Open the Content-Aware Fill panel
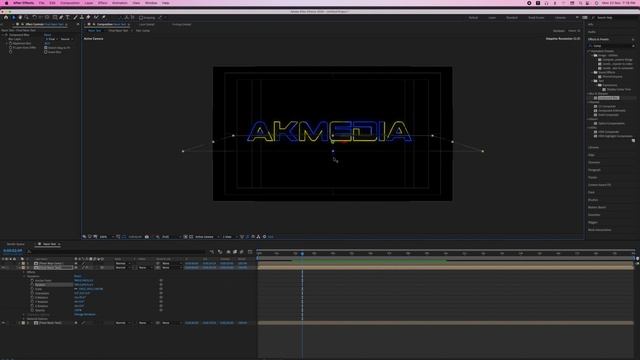 pyautogui.click(x=599, y=185)
